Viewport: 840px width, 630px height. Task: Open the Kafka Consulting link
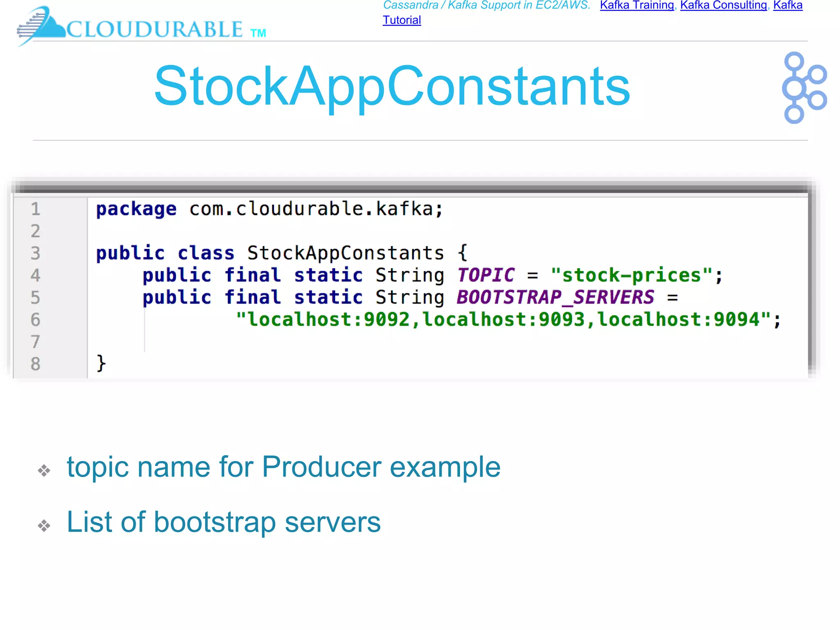(724, 5)
